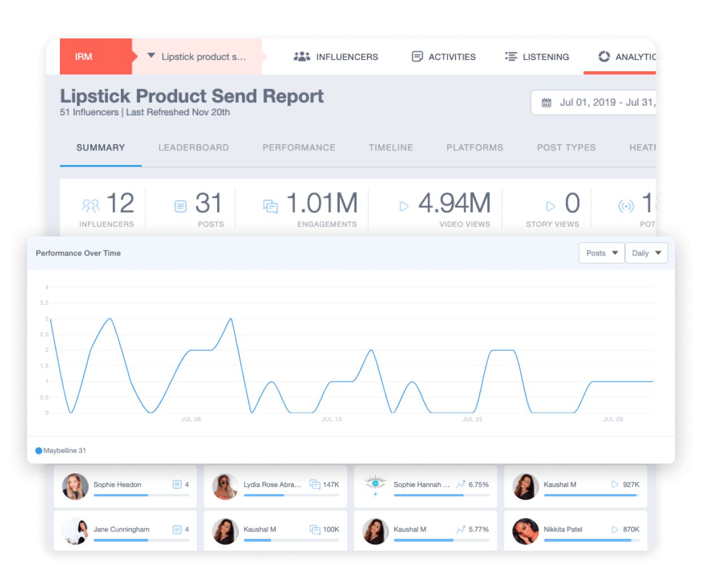The height and width of the screenshot is (588, 701).
Task: Click Lydia Rose's profile photo
Action: coord(226,487)
